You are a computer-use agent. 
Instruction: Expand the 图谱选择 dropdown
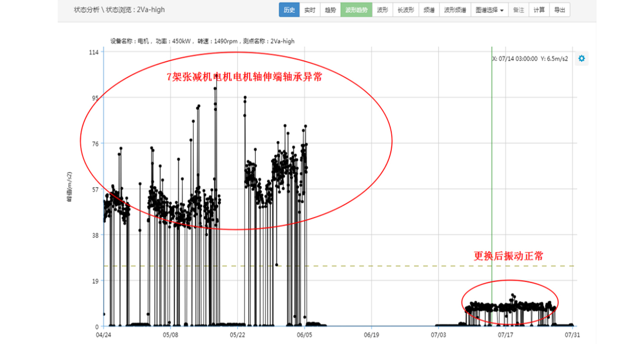489,10
